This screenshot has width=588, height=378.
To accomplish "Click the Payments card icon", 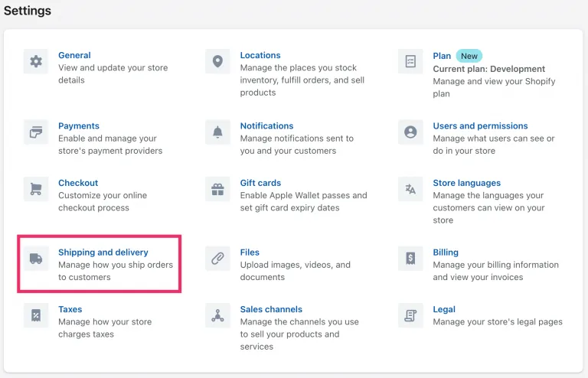I will (x=36, y=132).
